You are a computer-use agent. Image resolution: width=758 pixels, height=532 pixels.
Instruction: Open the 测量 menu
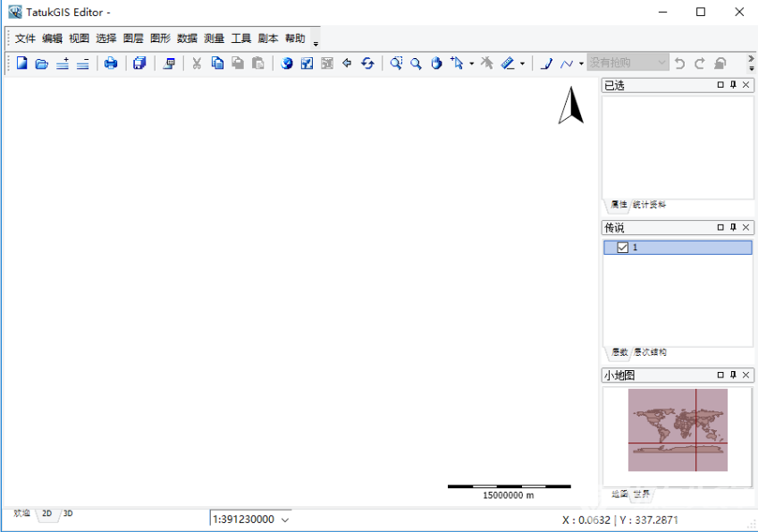(215, 38)
